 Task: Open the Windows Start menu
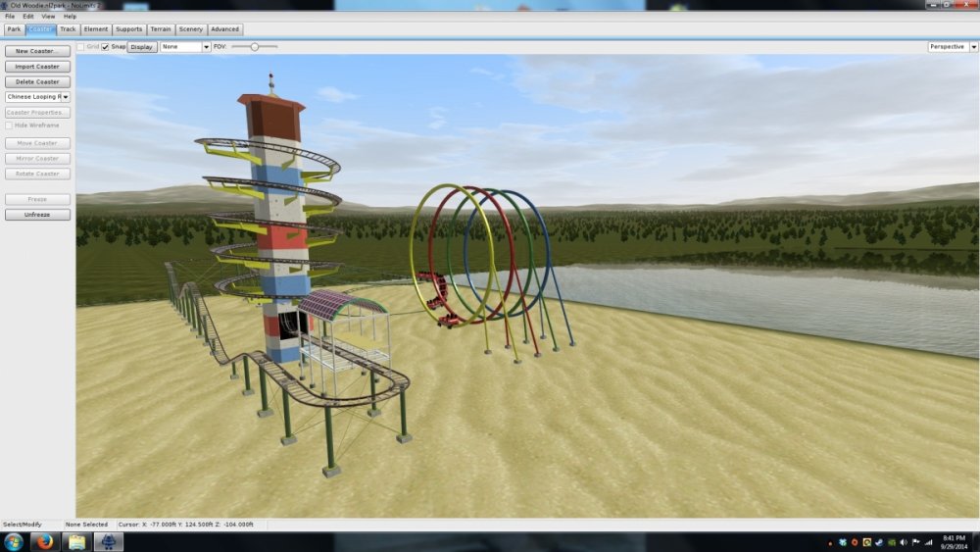[x=14, y=541]
